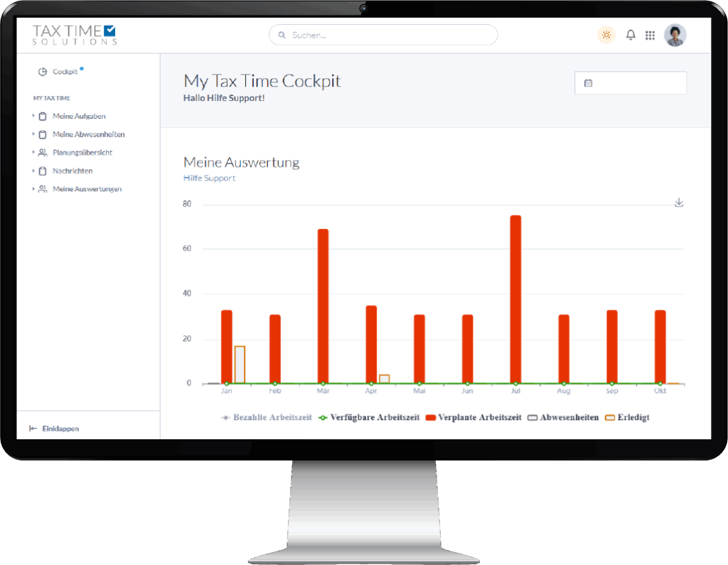
Task: Click the Suchen search field
Action: point(383,35)
